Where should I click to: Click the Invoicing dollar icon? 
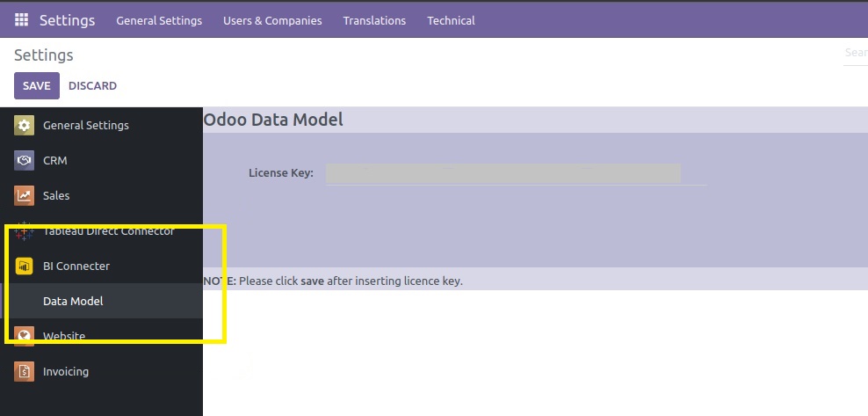(24, 371)
